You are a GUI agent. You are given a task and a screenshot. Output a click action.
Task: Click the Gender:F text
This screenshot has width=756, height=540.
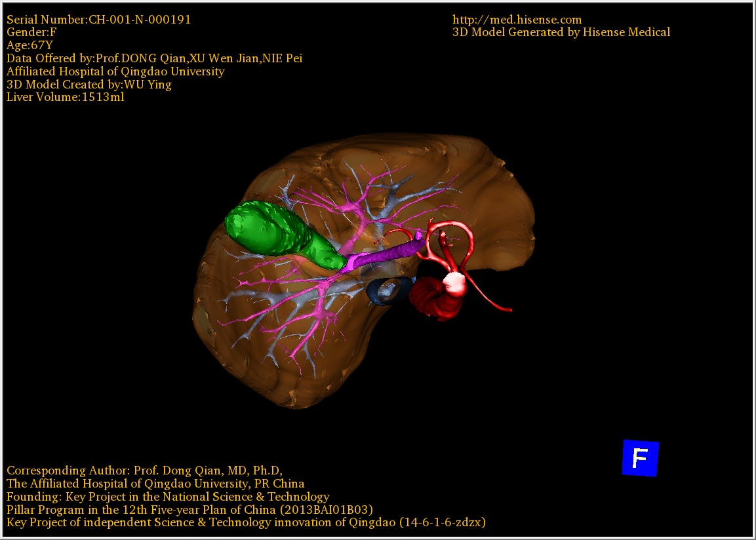tap(31, 32)
